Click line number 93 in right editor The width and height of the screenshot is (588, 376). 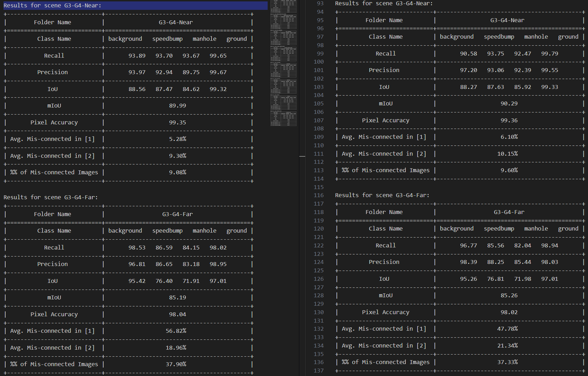pos(320,3)
